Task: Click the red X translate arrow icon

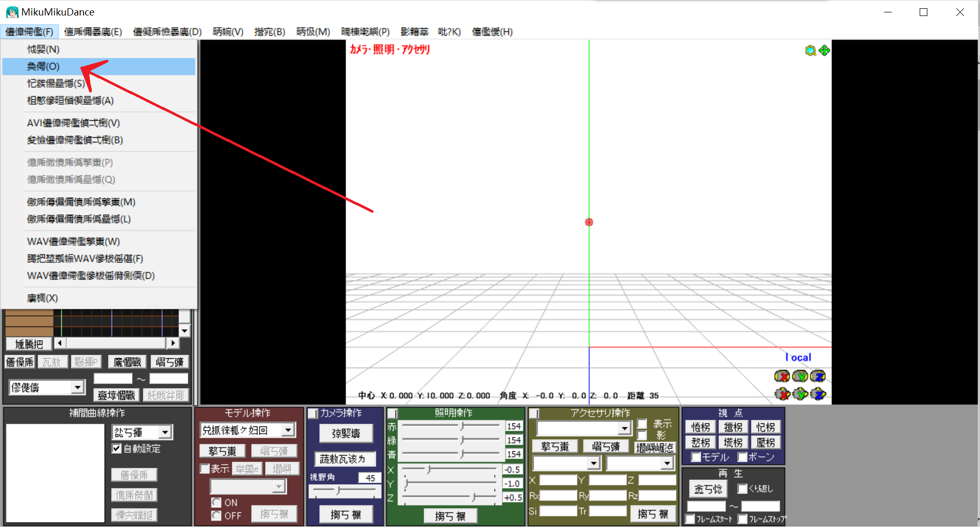Action: click(x=782, y=394)
